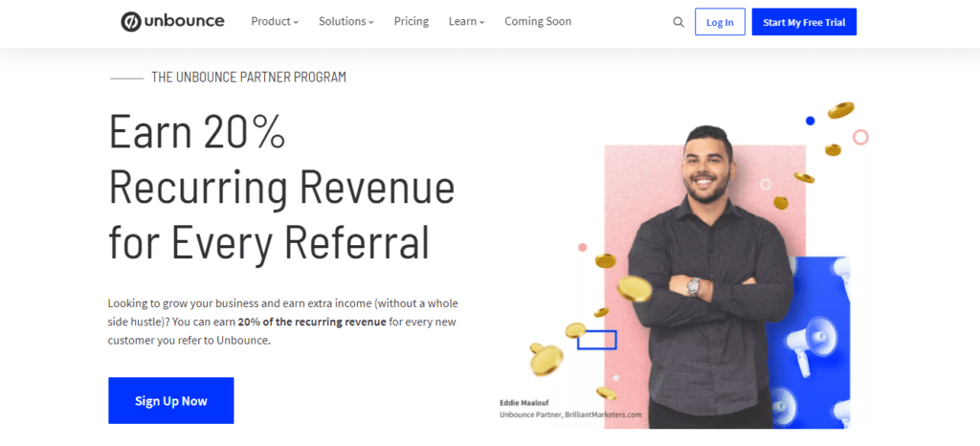Click Start My Free Trial button

[x=804, y=22]
